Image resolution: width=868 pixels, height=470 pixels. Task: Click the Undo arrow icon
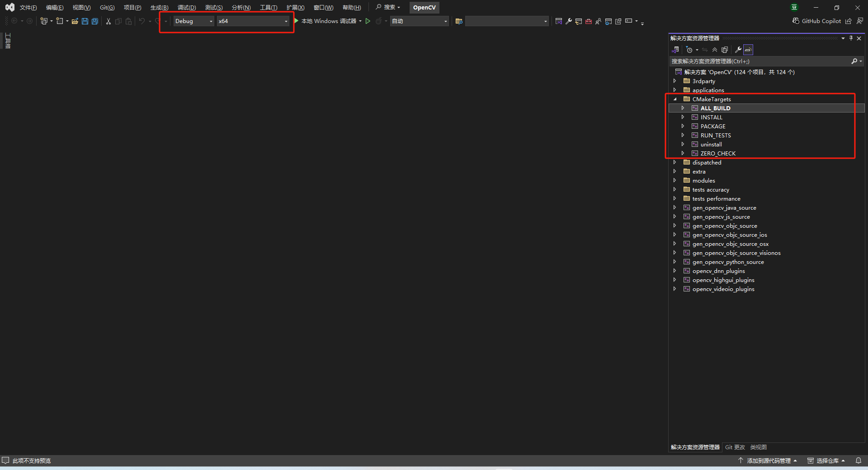142,21
